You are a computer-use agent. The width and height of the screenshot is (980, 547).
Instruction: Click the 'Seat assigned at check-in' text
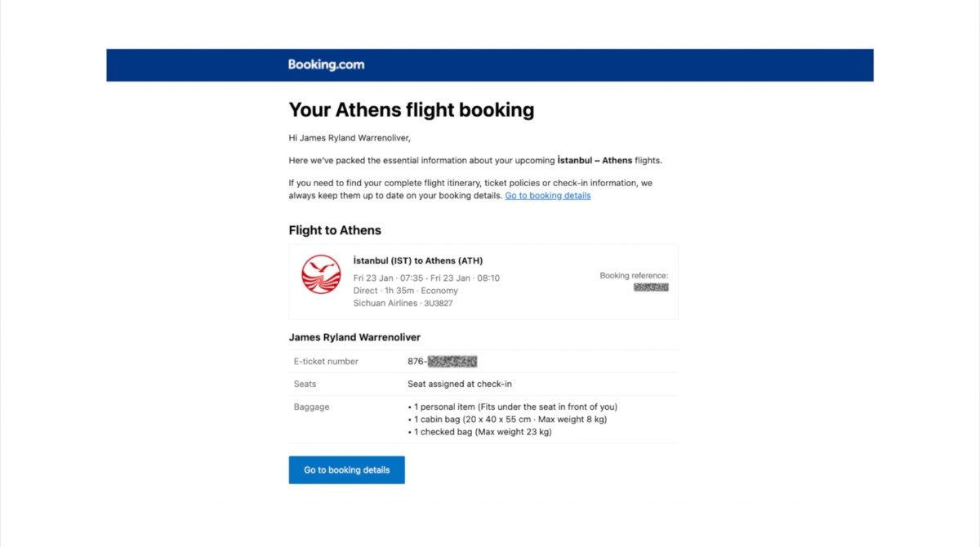pyautogui.click(x=459, y=384)
